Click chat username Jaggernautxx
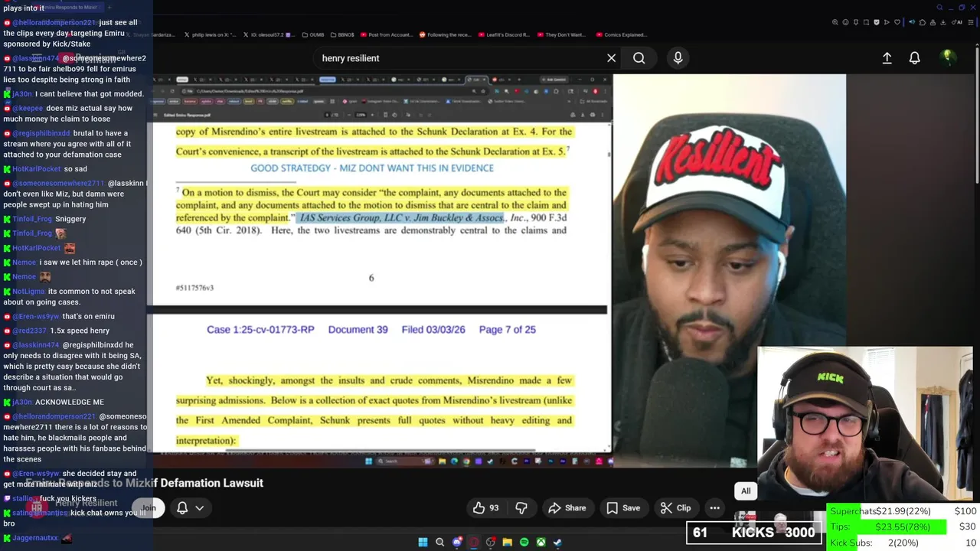The height and width of the screenshot is (551, 980). (35, 538)
